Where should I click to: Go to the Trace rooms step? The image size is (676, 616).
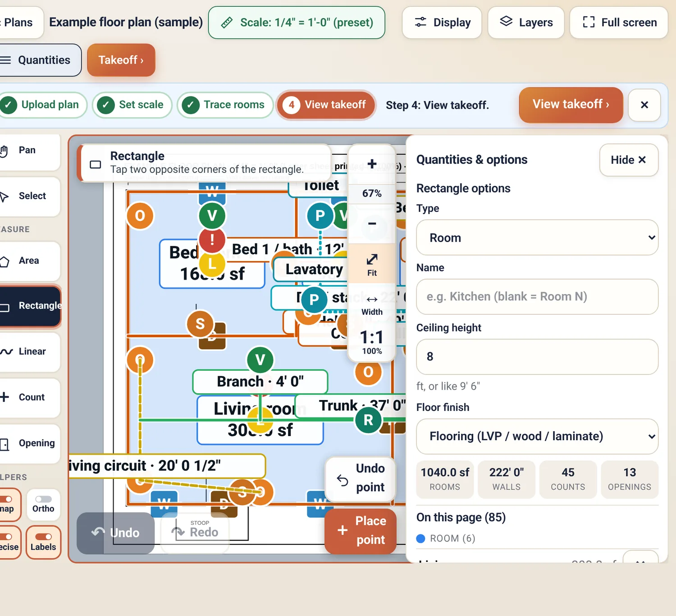[225, 105]
